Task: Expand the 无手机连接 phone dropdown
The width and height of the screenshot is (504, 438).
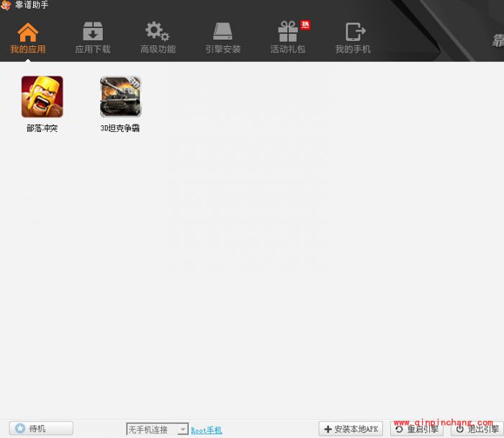Action: click(183, 429)
